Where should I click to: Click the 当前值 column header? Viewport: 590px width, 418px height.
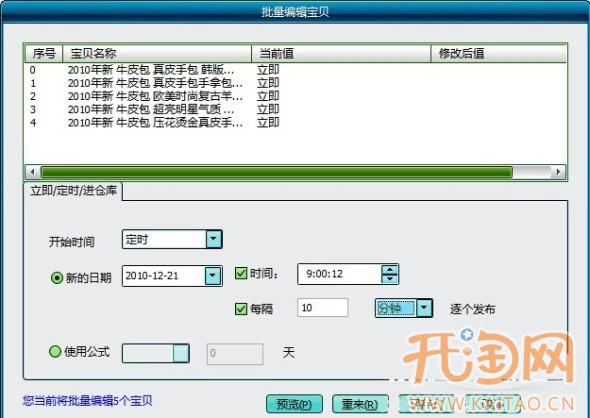coord(341,53)
